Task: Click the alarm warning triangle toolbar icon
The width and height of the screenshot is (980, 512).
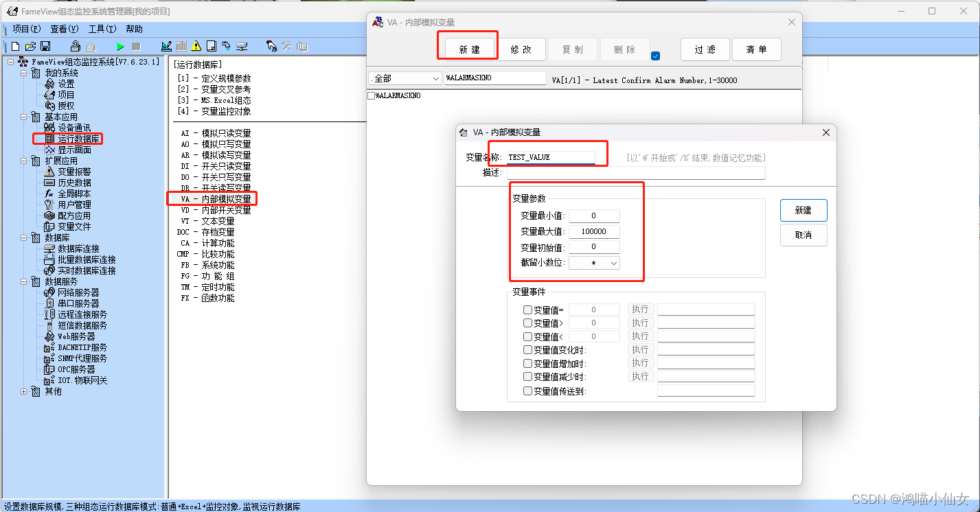Action: (x=196, y=46)
